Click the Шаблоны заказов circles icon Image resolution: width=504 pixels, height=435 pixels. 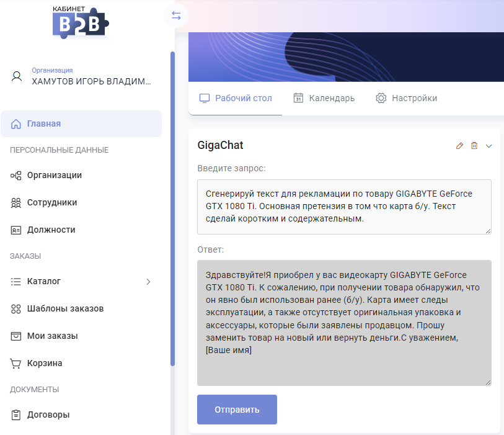tap(15, 309)
